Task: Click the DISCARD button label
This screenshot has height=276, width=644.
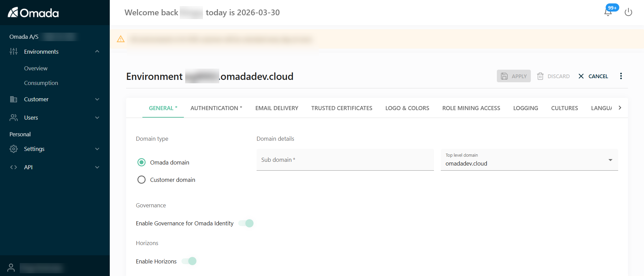Action: [x=559, y=76]
